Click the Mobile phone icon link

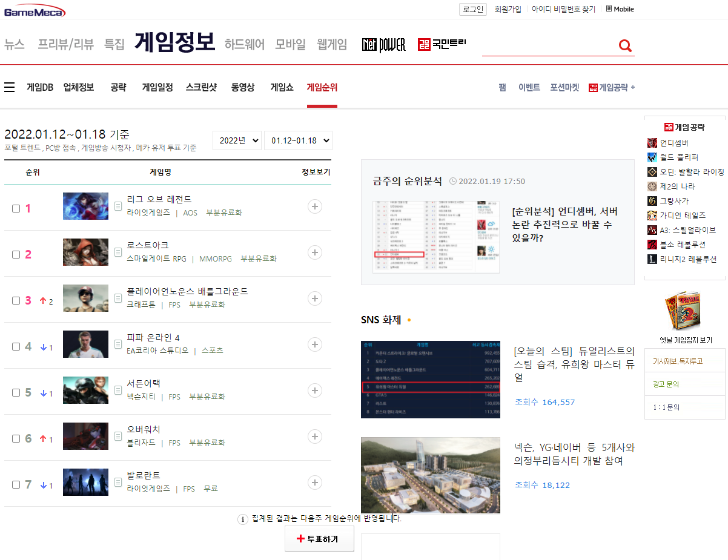pos(620,9)
